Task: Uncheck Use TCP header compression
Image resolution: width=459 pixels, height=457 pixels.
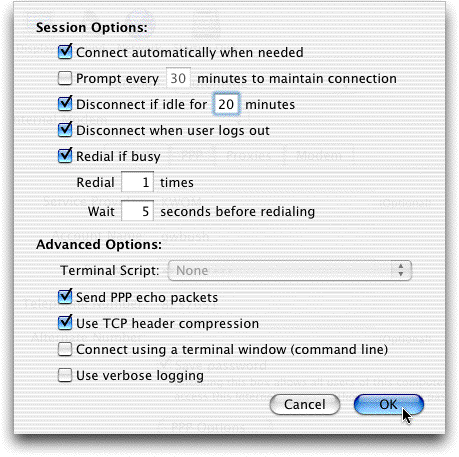Action: coord(65,323)
